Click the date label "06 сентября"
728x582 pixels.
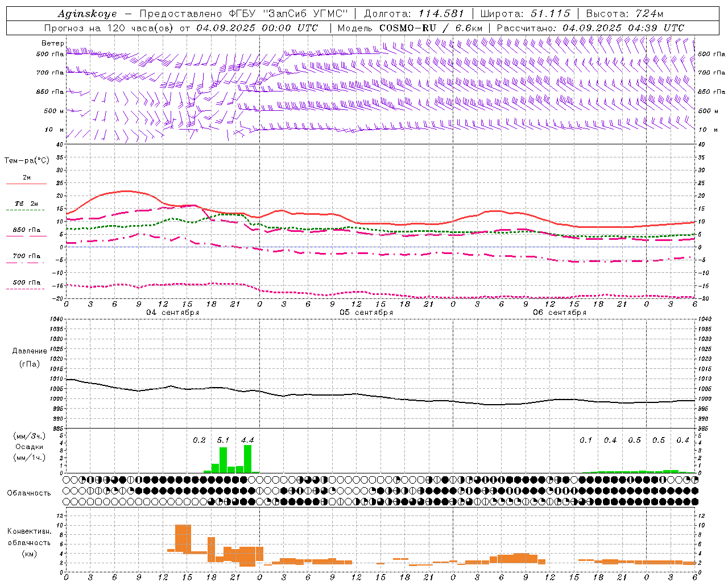pos(560,313)
